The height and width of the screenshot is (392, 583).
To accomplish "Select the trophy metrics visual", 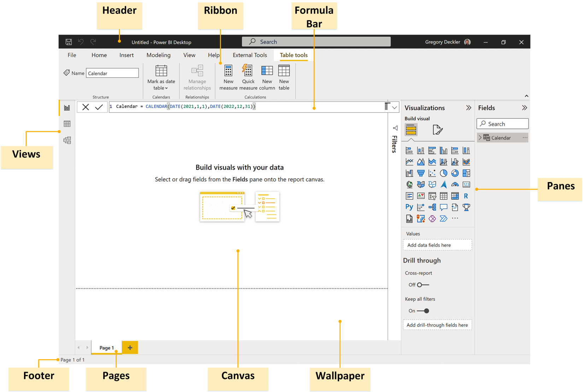I will pyautogui.click(x=466, y=207).
